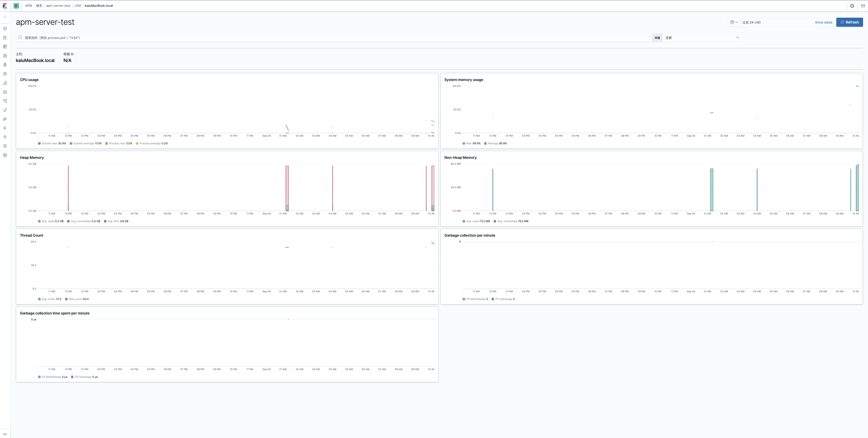Toggle PS MarkSweep in garbage collection legend
The width and height of the screenshot is (868, 438).
click(x=476, y=299)
